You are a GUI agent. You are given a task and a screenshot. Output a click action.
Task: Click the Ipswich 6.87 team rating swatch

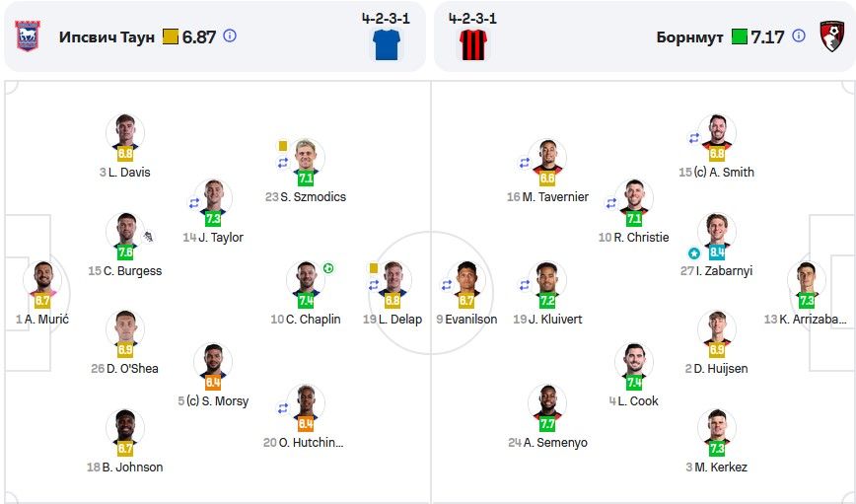[x=171, y=37]
